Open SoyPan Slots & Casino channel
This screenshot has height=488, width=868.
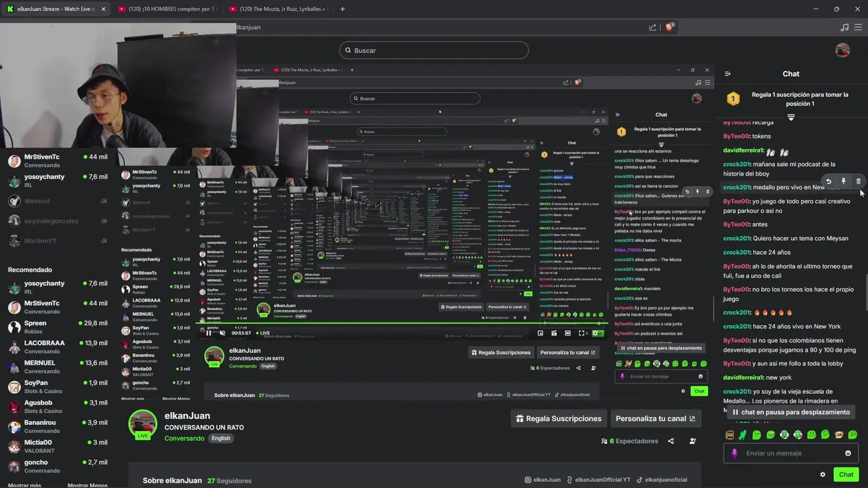[x=58, y=386]
